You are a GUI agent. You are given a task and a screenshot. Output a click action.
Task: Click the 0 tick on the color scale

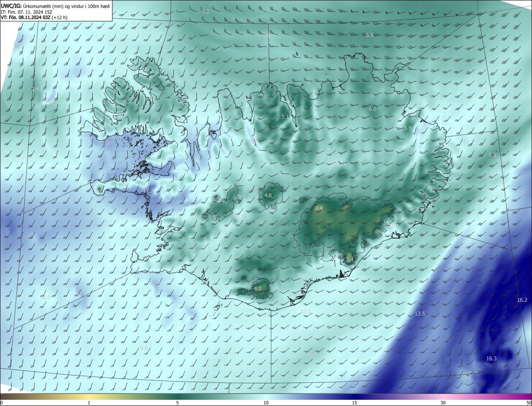tap(2, 403)
